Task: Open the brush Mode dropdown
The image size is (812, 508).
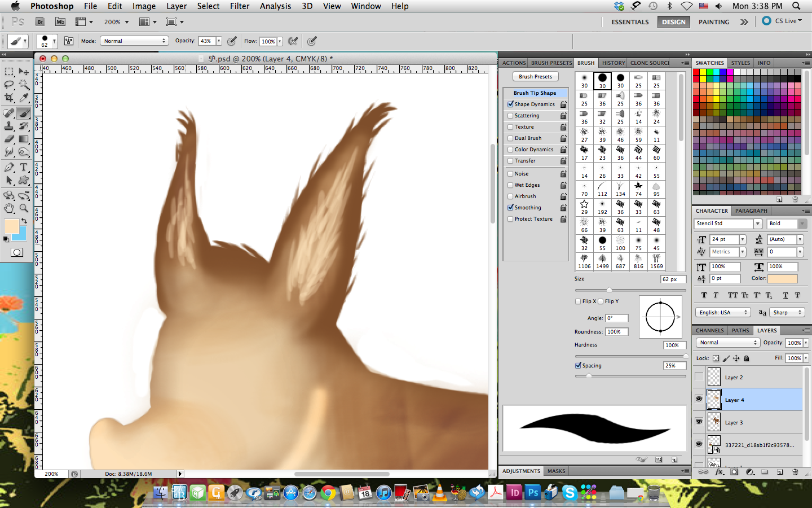Action: [134, 41]
